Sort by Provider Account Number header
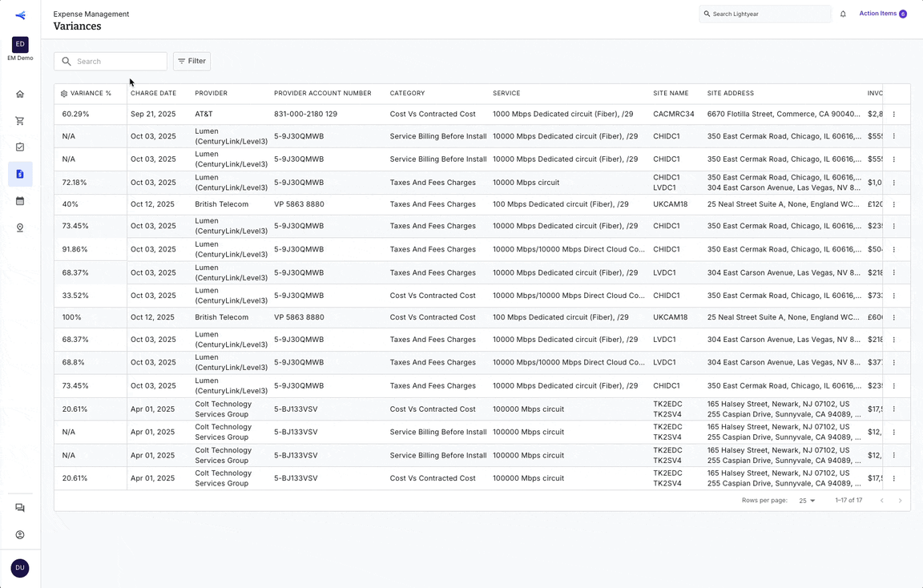Viewport: 923px width, 588px height. tap(323, 94)
